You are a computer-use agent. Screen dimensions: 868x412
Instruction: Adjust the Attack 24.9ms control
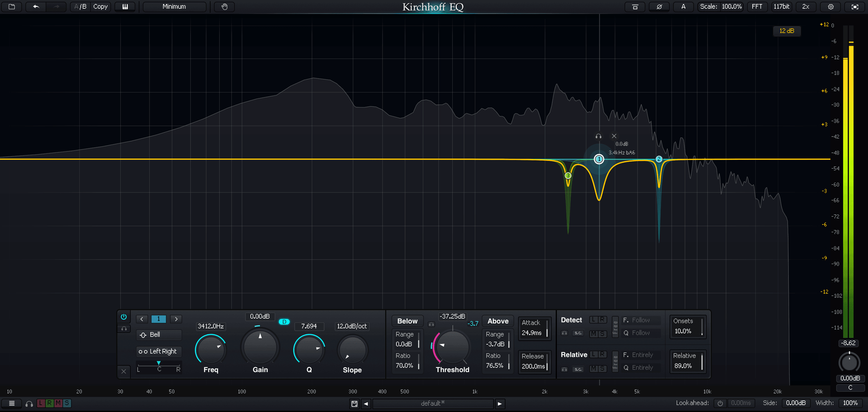(535, 328)
